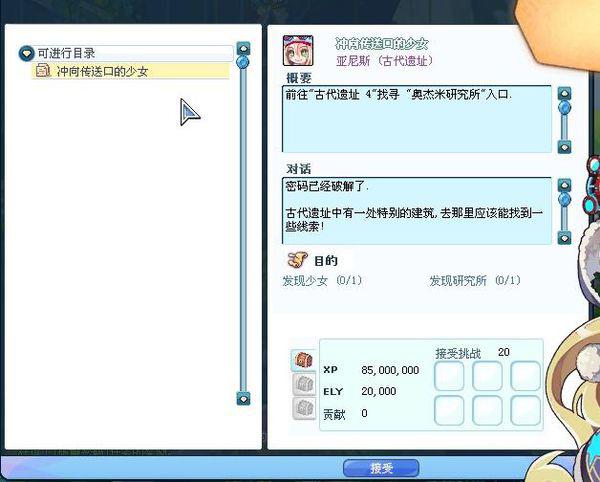Screen dimensions: 600x482
Task: Click the pointing hand icon next to 目的
Action: coord(297,260)
